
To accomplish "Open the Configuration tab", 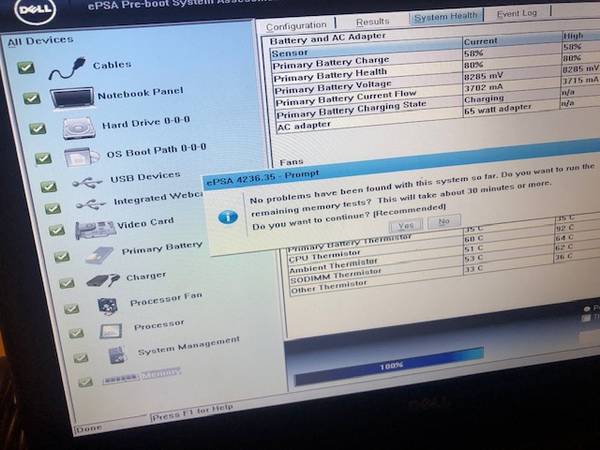I will point(296,24).
